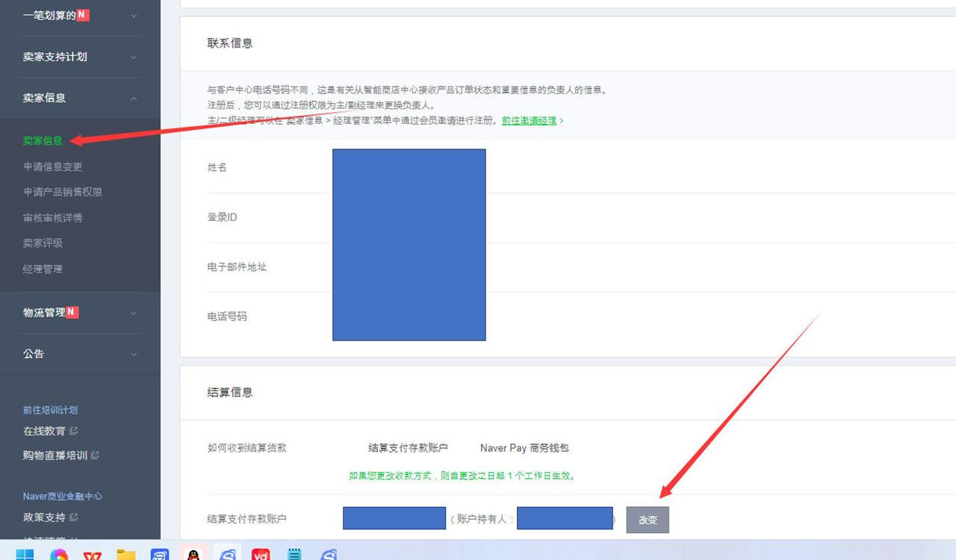The image size is (956, 560).
Task: Click the Naver商业金融中心 heading
Action: pyautogui.click(x=63, y=496)
